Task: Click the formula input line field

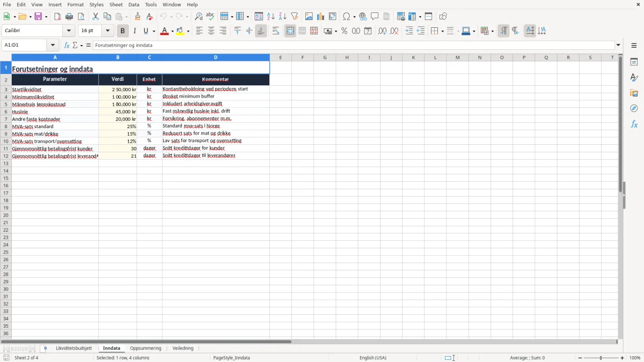Action: 354,46
